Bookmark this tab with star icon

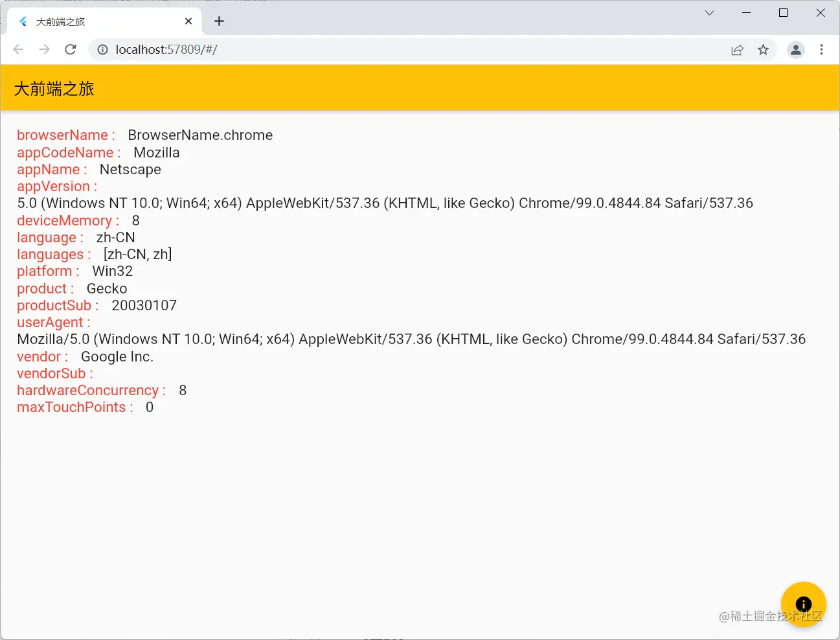coord(763,50)
